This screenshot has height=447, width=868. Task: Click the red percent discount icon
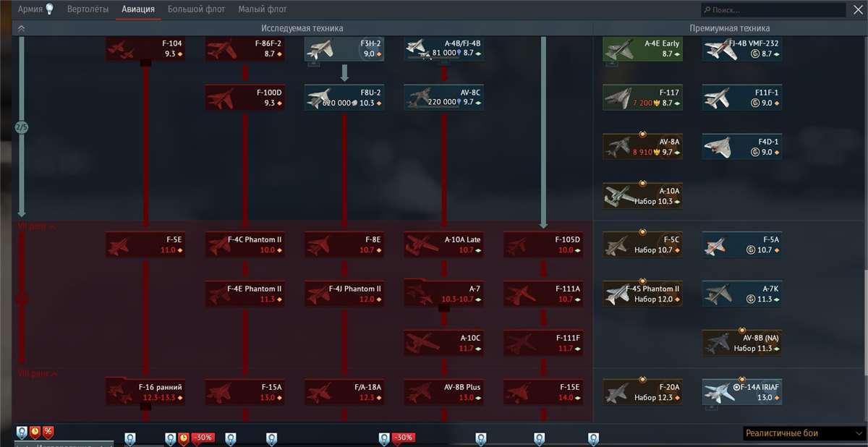tap(48, 433)
